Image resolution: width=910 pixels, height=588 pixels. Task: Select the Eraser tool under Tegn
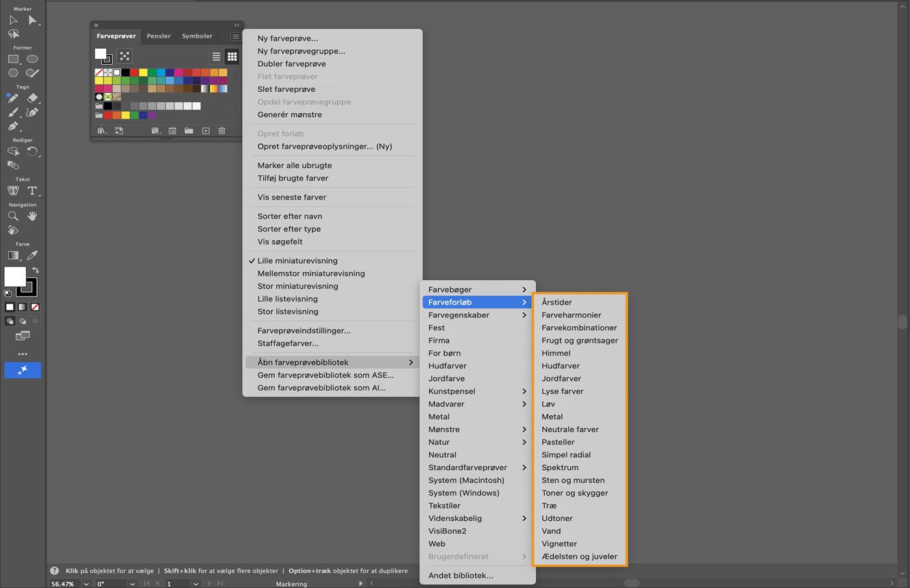click(32, 98)
